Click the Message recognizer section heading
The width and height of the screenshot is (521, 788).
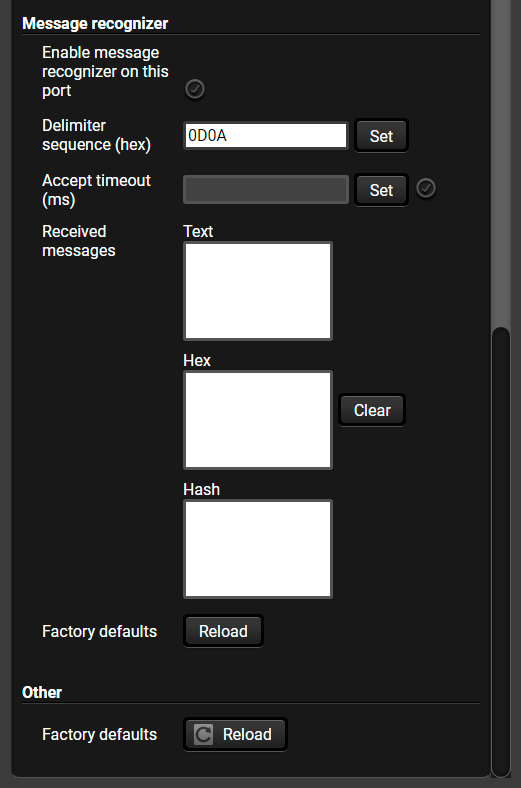(95, 24)
